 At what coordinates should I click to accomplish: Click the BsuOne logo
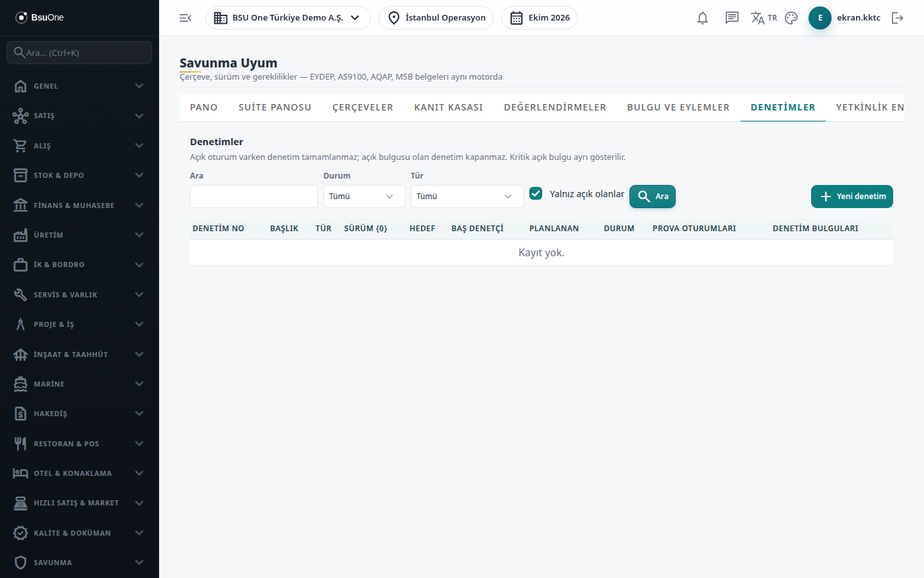[x=40, y=17]
